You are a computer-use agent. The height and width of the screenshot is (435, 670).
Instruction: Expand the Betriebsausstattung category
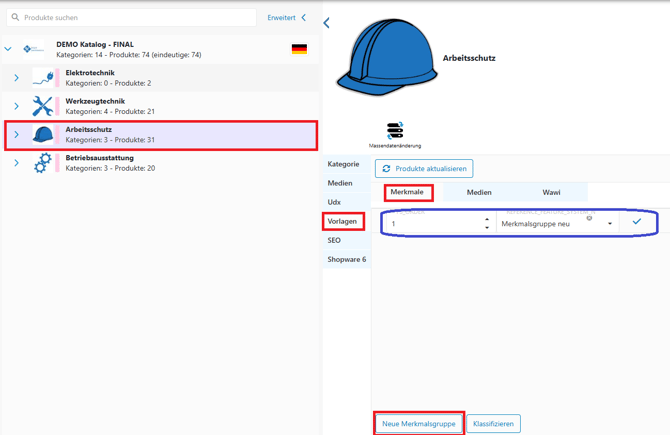[16, 163]
